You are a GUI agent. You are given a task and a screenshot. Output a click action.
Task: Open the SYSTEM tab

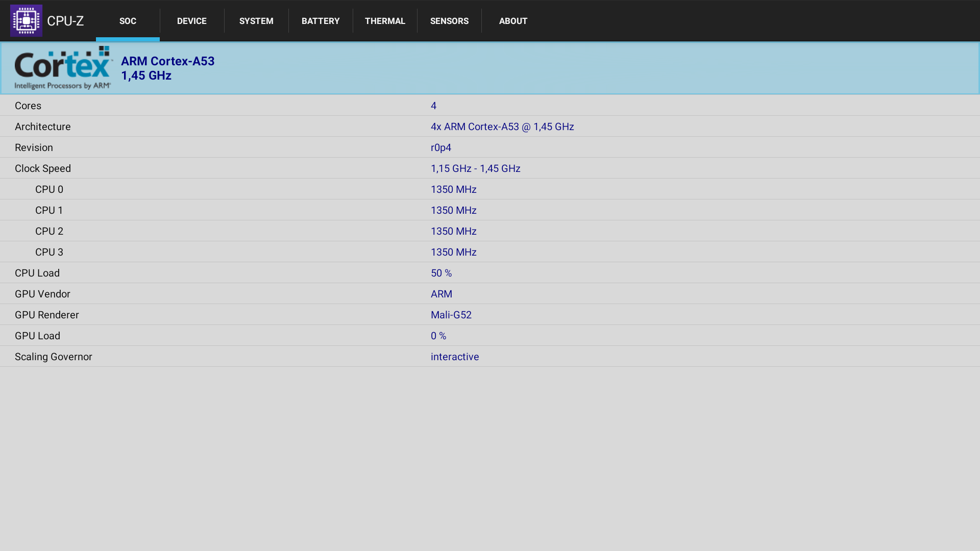point(256,21)
